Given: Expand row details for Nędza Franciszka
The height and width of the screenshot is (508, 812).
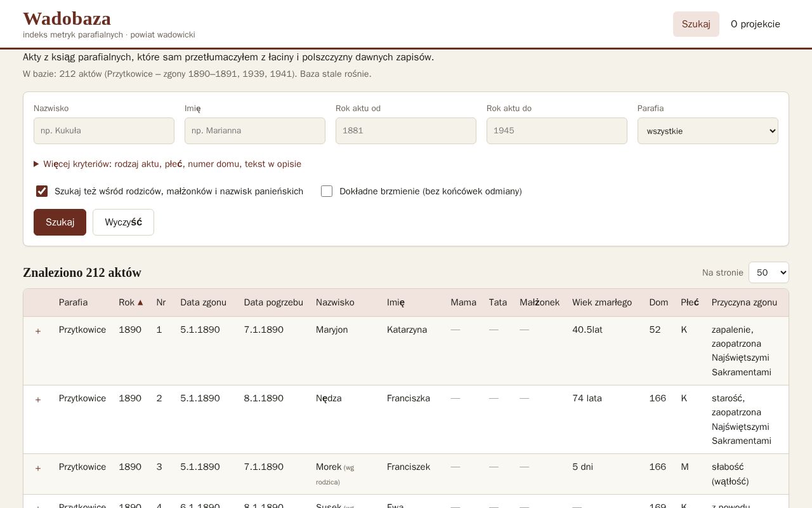Looking at the screenshot, I should click(x=38, y=399).
